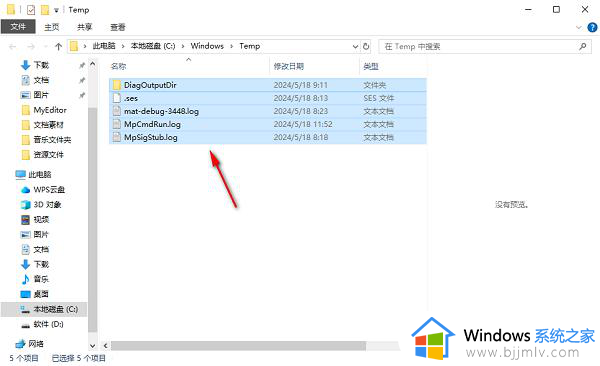The image size is (600, 366).
Task: Select 本地磁盘 (C:) in the navigation pane
Action: pyautogui.click(x=55, y=309)
